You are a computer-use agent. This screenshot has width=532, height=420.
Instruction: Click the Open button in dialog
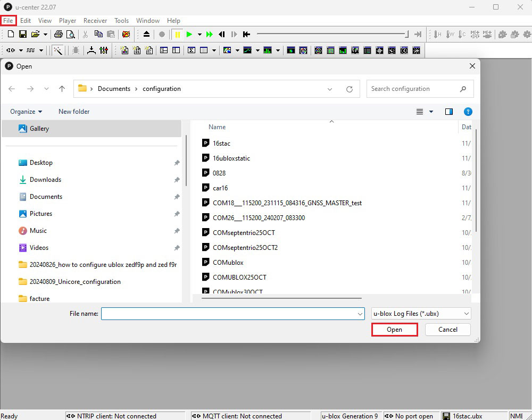click(x=394, y=330)
